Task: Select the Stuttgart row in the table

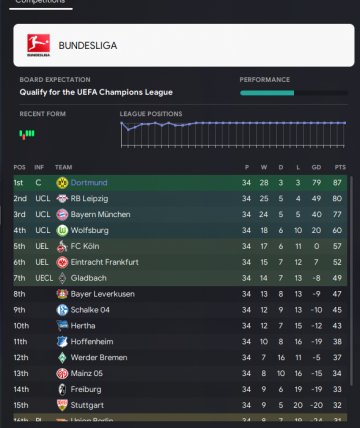Action: (x=180, y=405)
